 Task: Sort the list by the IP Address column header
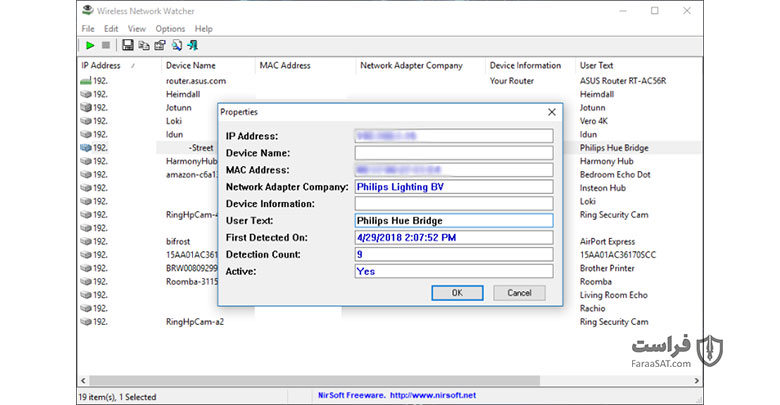coord(119,65)
